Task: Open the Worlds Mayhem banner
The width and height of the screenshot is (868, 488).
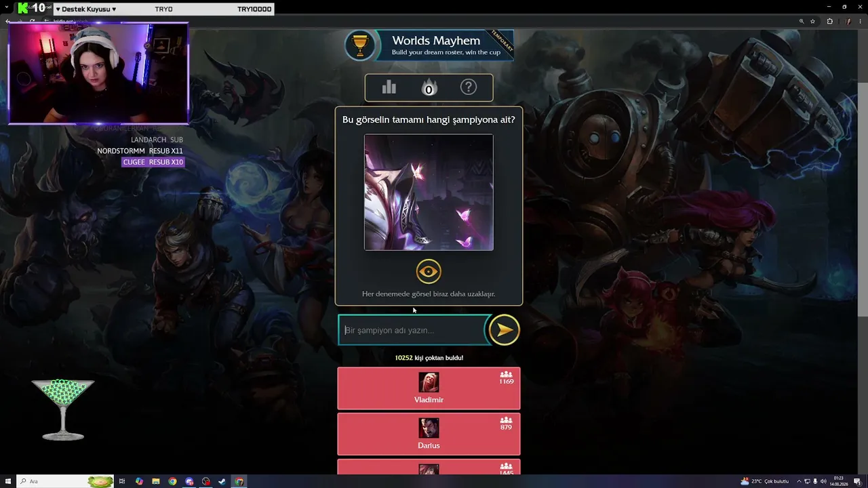Action: tap(429, 45)
